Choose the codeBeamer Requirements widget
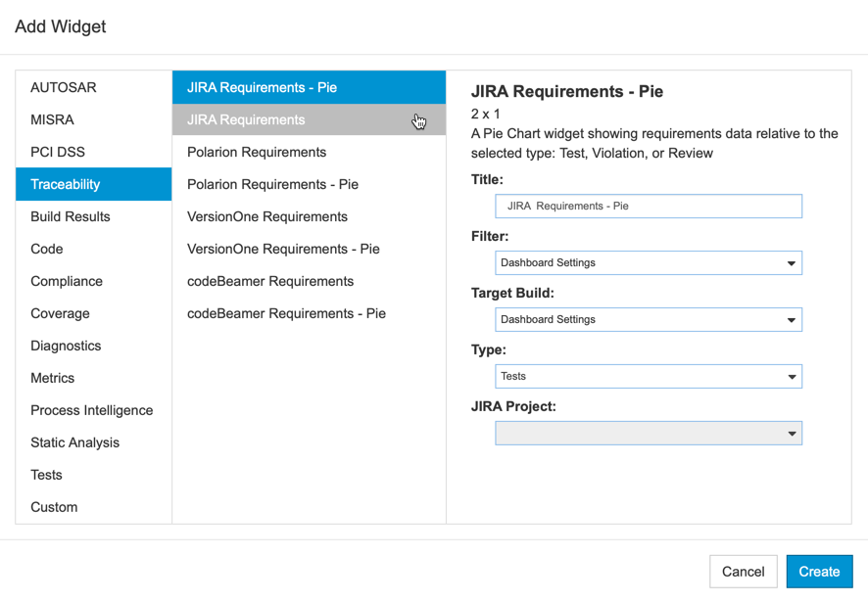This screenshot has width=868, height=603. tap(309, 281)
